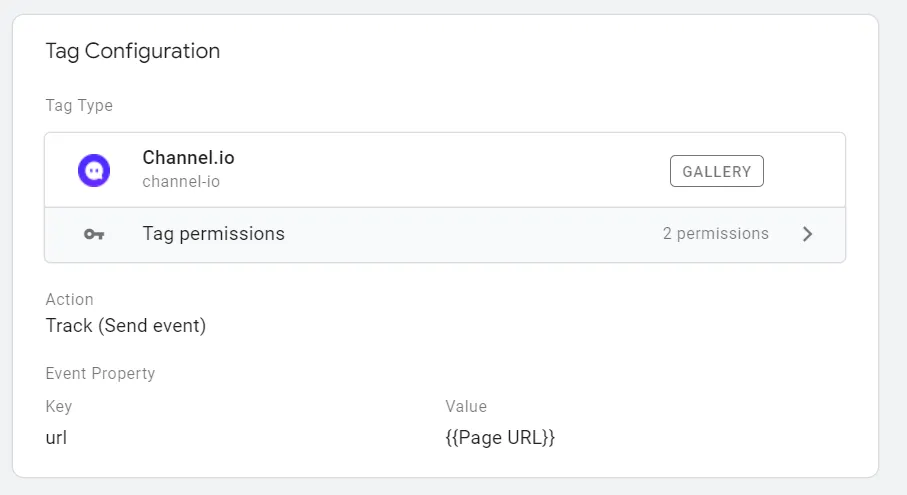Select the Channel.io tag type title
This screenshot has height=495, width=907.
(188, 158)
